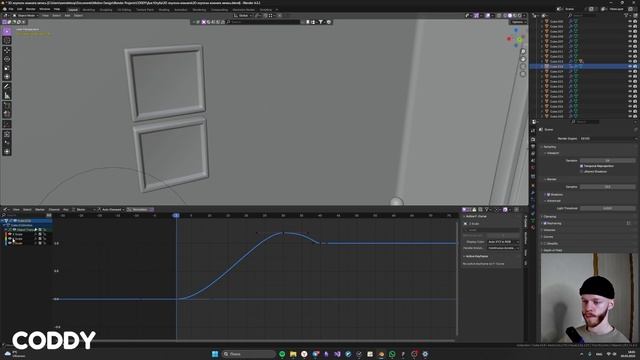The image size is (640, 360).
Task: Click the pan view hand gizmo
Action: tap(523, 59)
